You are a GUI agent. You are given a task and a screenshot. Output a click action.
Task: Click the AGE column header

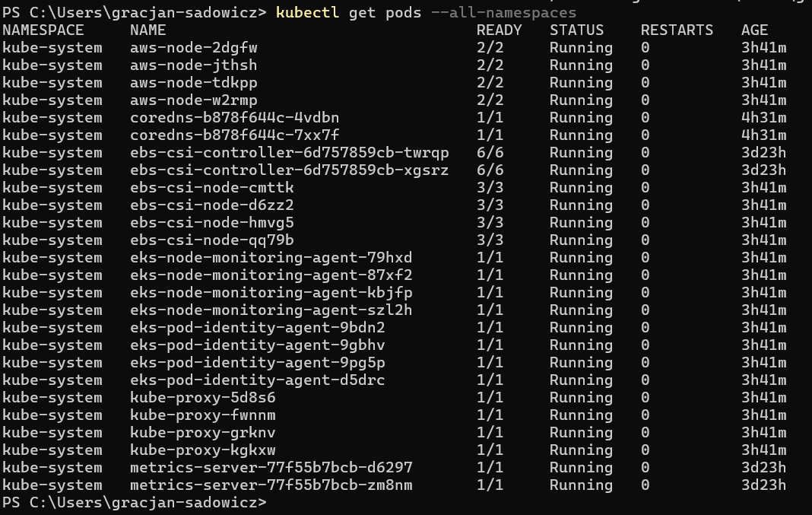coord(754,30)
